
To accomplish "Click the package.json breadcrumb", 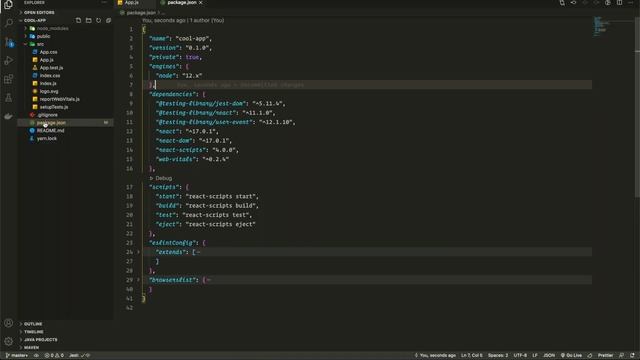I will (141, 13).
